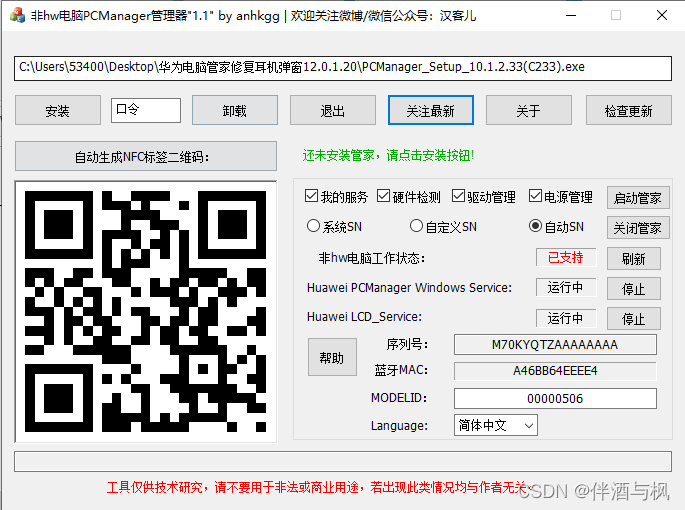Click the 检查更新 check update button
Screen dimensions: 685x510
[629, 111]
